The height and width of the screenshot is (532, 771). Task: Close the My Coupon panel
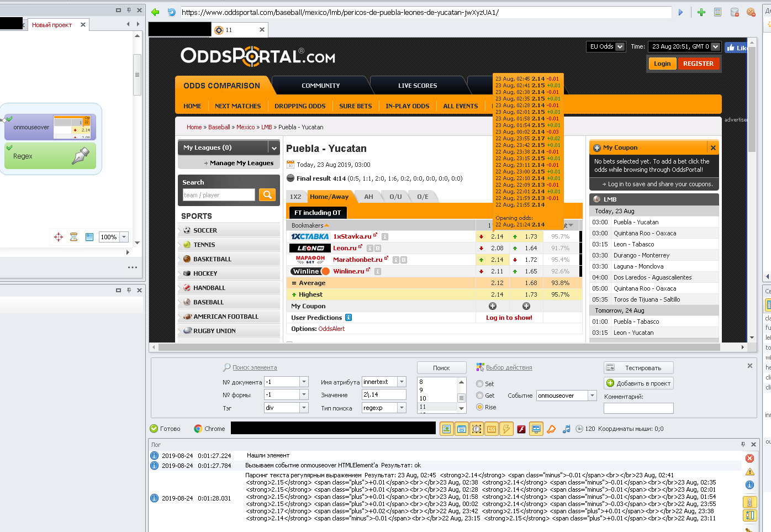point(713,148)
